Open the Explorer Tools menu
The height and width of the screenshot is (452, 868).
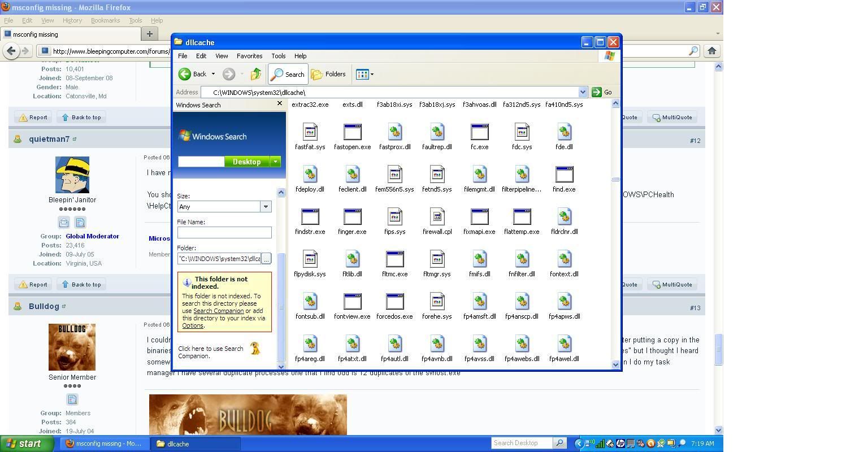tap(278, 56)
